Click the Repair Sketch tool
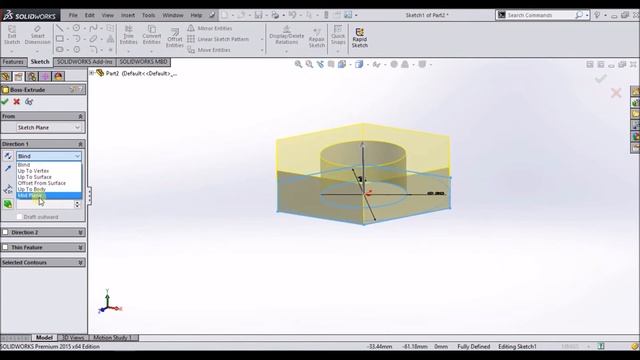This screenshot has width=640, height=360. (x=317, y=38)
